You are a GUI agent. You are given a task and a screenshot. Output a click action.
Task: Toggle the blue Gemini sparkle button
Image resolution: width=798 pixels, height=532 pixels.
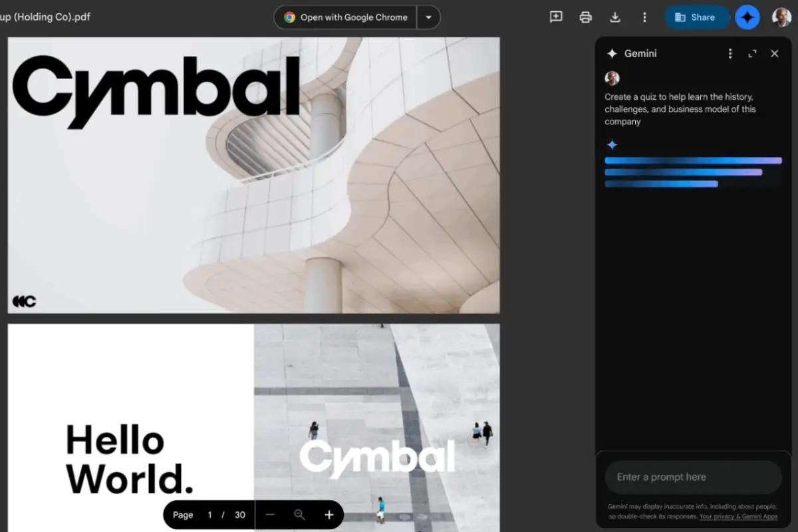[x=747, y=17]
